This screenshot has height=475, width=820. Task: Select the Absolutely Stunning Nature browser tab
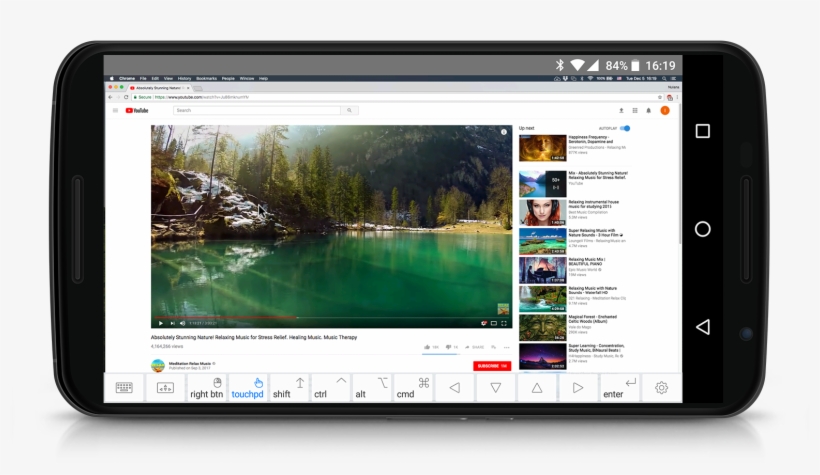point(161,88)
